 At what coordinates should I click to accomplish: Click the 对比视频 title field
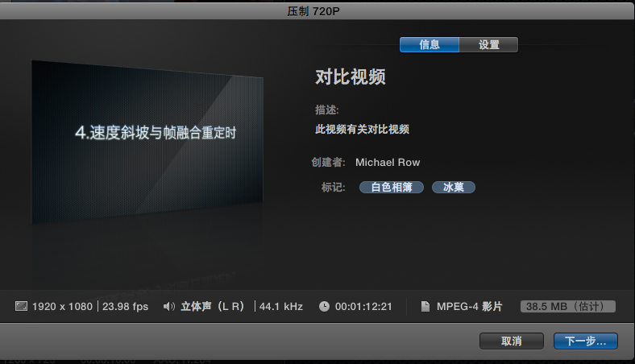350,78
